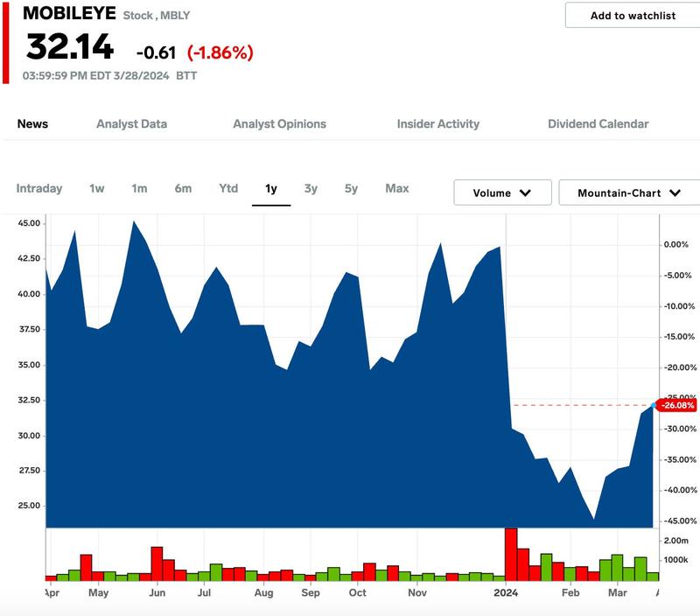The height and width of the screenshot is (616, 700).
Task: Click the 03:59:59 PM EDT timestamp
Action: tap(95, 75)
